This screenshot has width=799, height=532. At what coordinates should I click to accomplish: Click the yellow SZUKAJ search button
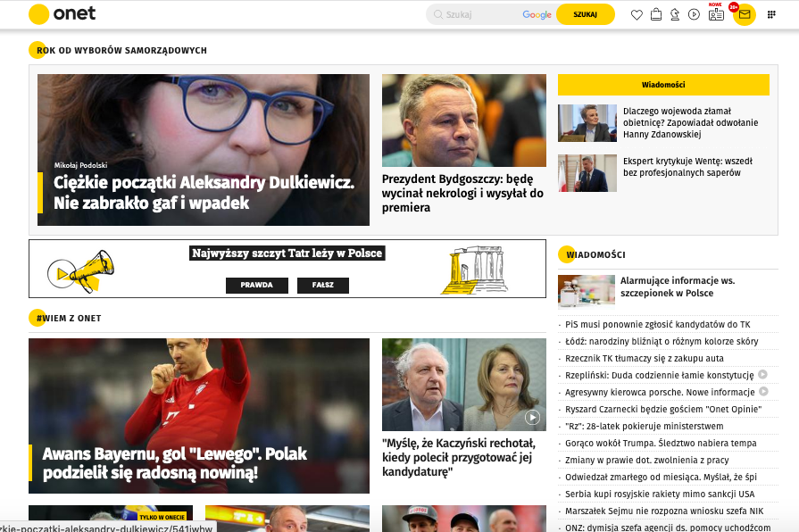point(585,14)
